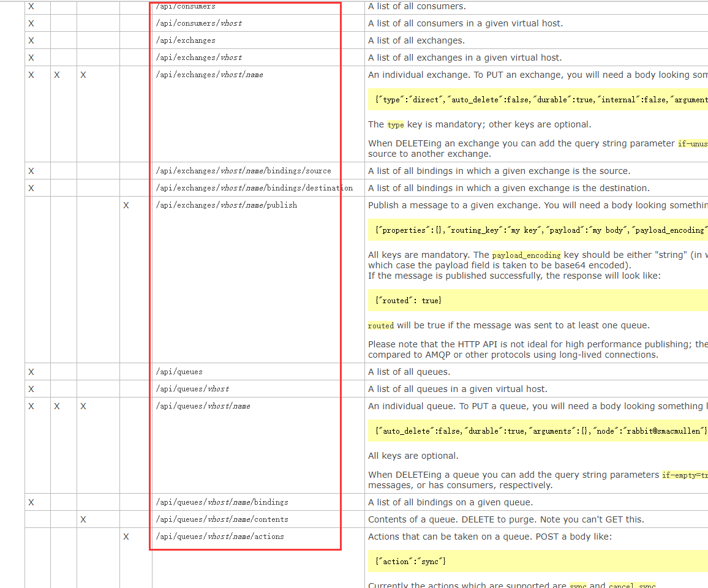The height and width of the screenshot is (588, 708).
Task: Click first-column X in /api/queues/vhost/name/bindings row
Action: click(x=31, y=503)
